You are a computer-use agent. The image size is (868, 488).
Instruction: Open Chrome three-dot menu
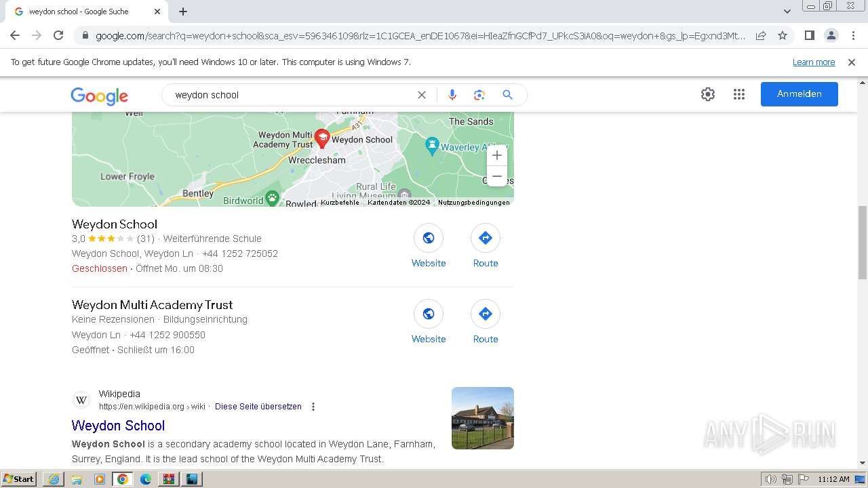[x=853, y=35]
